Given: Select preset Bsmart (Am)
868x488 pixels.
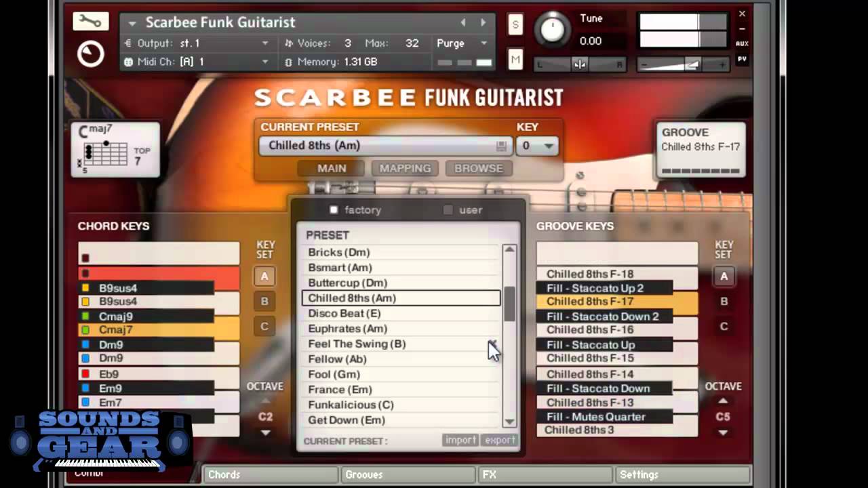Looking at the screenshot, I should [401, 268].
